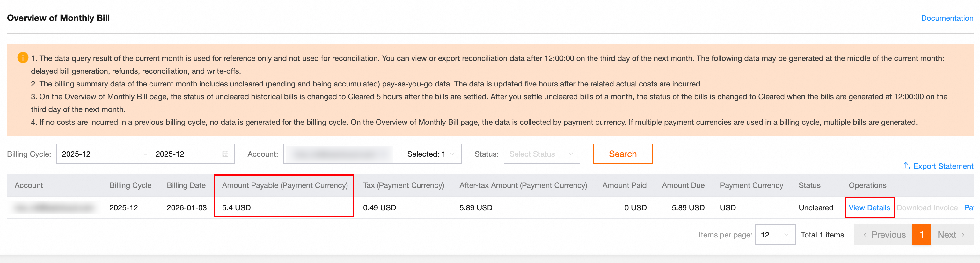The width and height of the screenshot is (980, 263).
Task: Open the Select Status dropdown
Action: (x=541, y=154)
